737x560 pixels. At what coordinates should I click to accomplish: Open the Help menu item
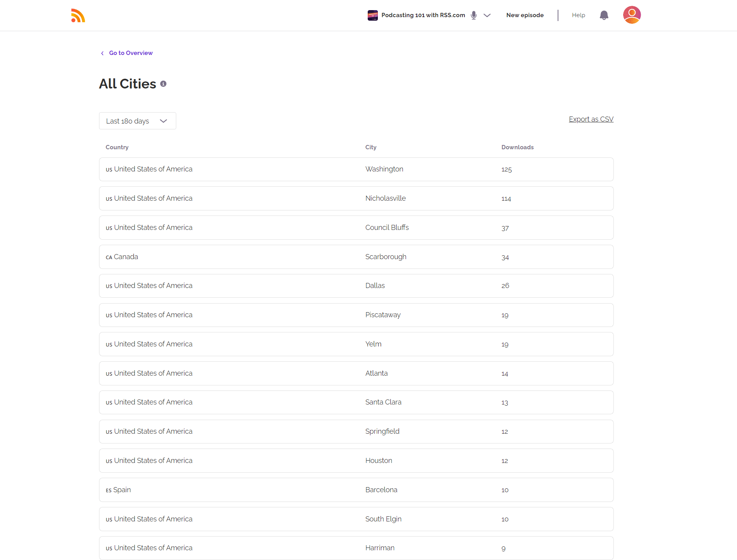pos(578,15)
